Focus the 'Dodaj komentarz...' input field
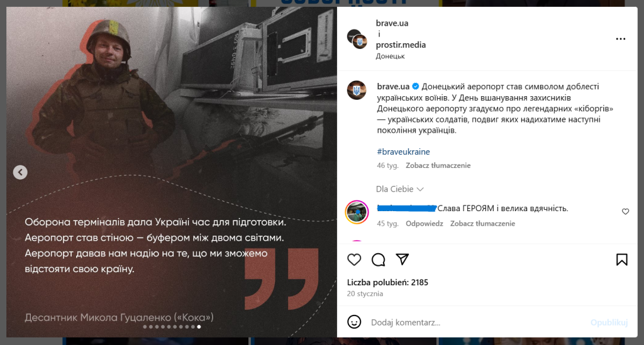Image resolution: width=644 pixels, height=345 pixels. (477, 322)
